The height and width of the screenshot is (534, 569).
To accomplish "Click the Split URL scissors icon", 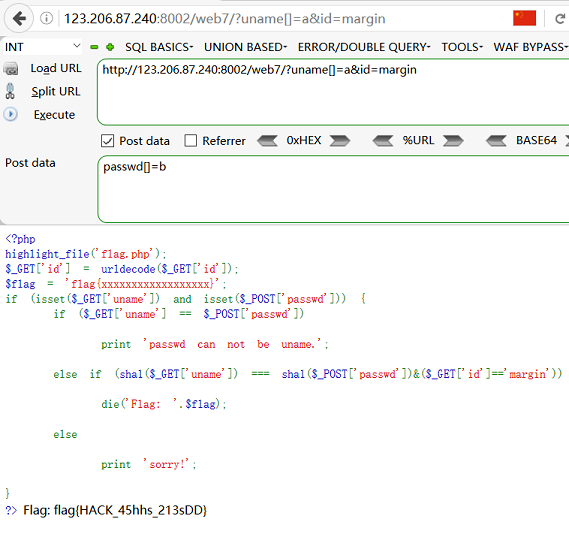I will click(x=10, y=91).
